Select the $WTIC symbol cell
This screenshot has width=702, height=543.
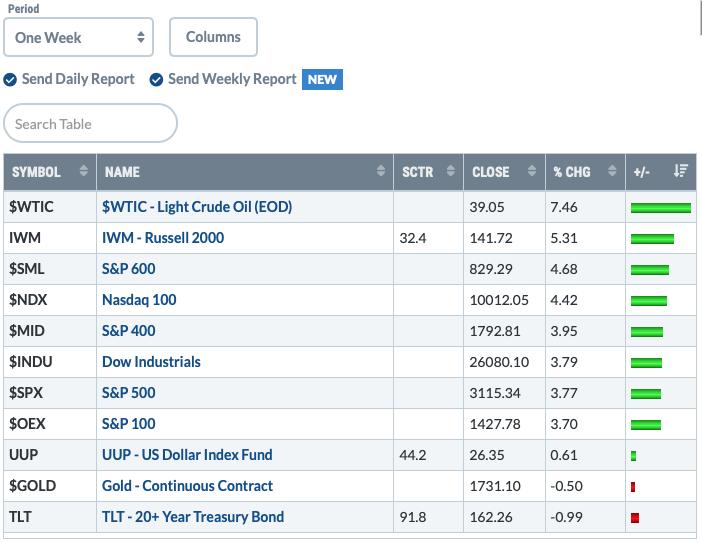pyautogui.click(x=50, y=207)
